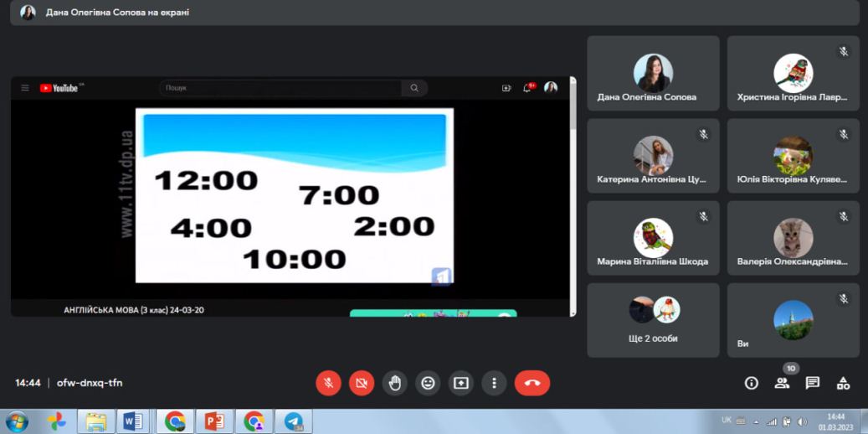Click muted mic icon on Катерина Антонівна tile
868x434 pixels.
[x=704, y=134]
